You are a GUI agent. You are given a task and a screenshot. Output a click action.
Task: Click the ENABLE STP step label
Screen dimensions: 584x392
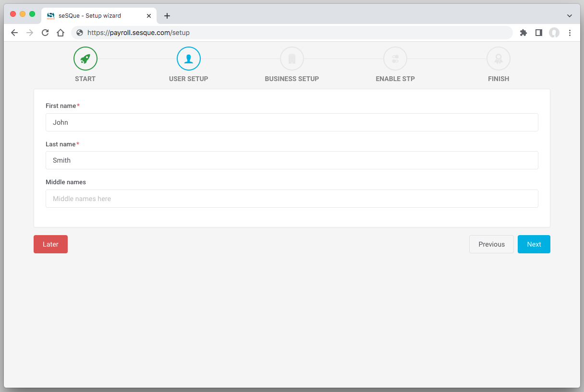coord(395,79)
